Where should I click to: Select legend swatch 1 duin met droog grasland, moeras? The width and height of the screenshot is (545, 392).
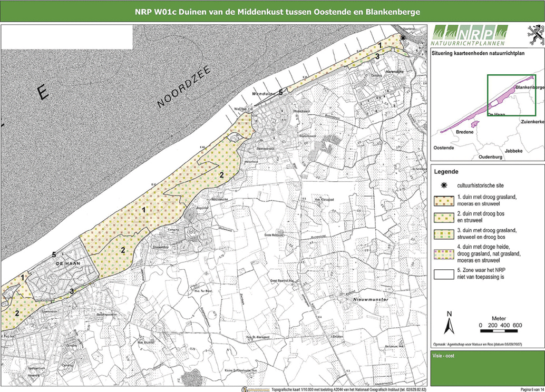tap(444, 201)
